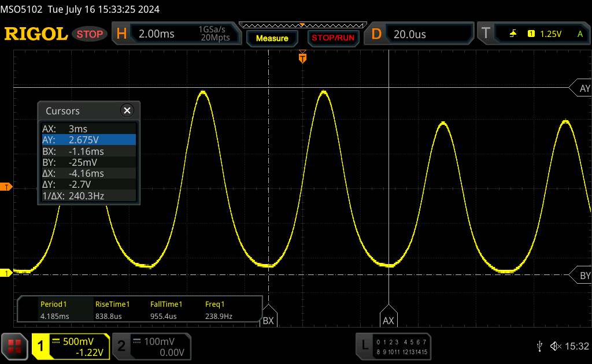Screen dimensions: 592x364
Task: Click the USB status icon
Action: pyautogui.click(x=540, y=346)
